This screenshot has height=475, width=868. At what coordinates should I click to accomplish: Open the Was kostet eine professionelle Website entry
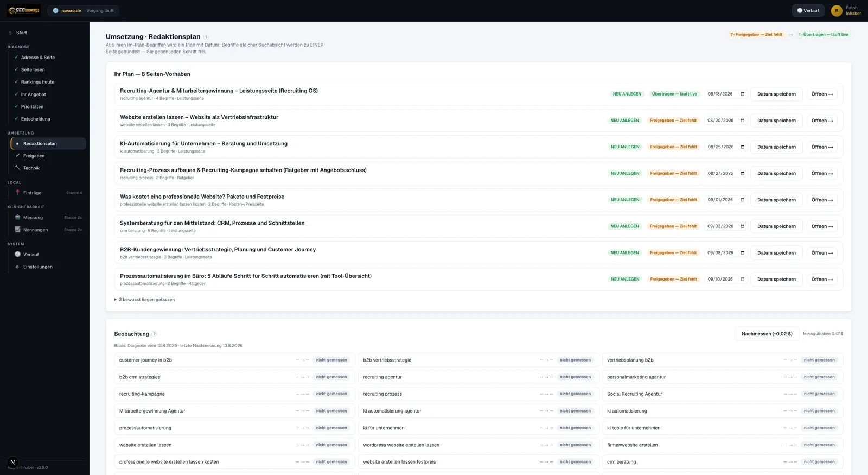822,200
